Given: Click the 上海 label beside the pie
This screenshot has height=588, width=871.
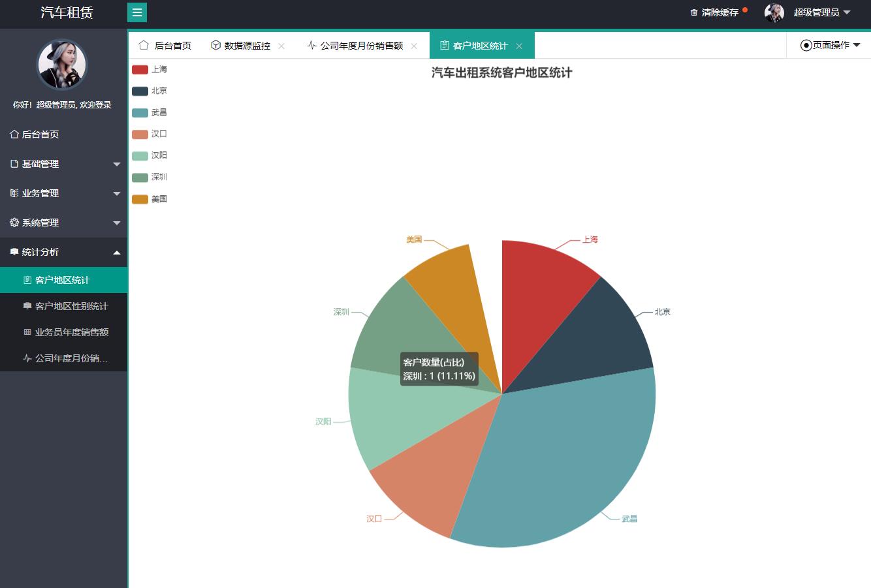Looking at the screenshot, I should tap(590, 240).
